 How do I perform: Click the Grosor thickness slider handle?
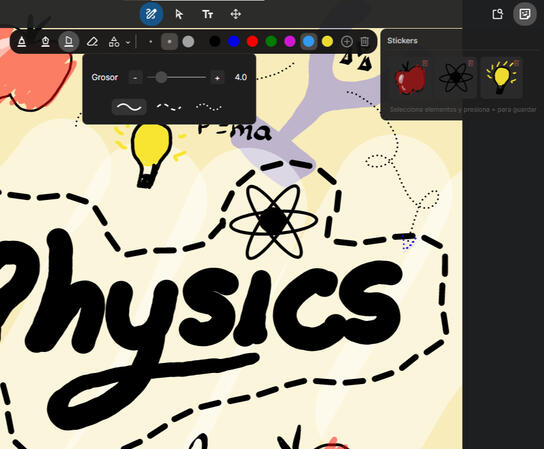[x=161, y=77]
